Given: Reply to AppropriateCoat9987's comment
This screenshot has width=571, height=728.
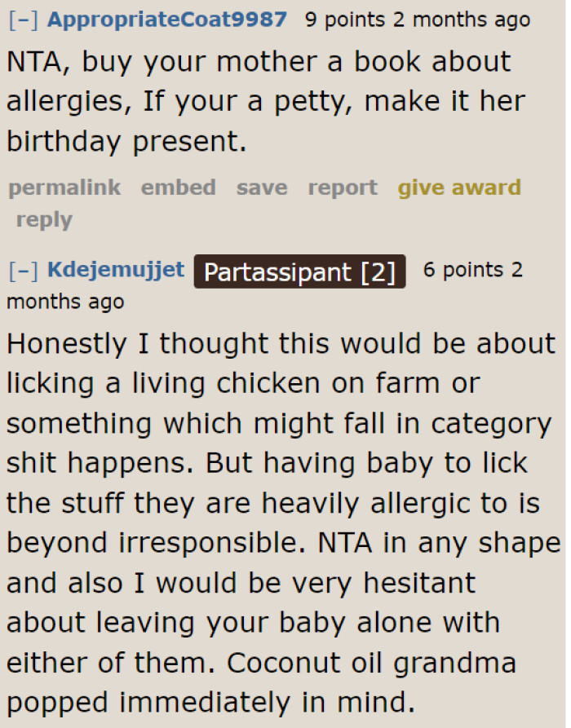Looking at the screenshot, I should coord(44,219).
